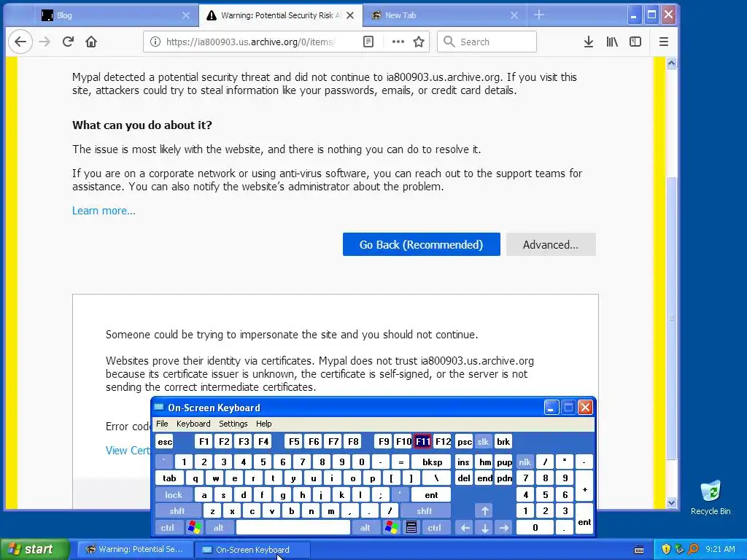Follow the Learn more... link

click(x=104, y=211)
